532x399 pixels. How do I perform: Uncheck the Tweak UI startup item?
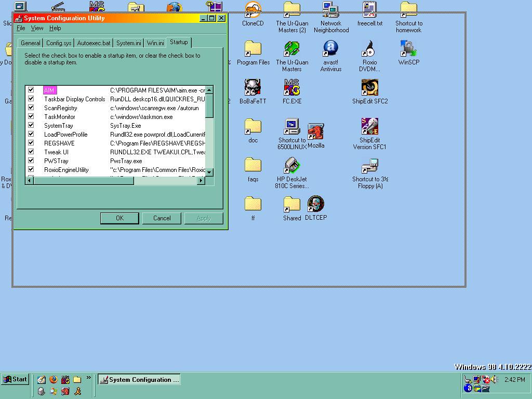31,151
